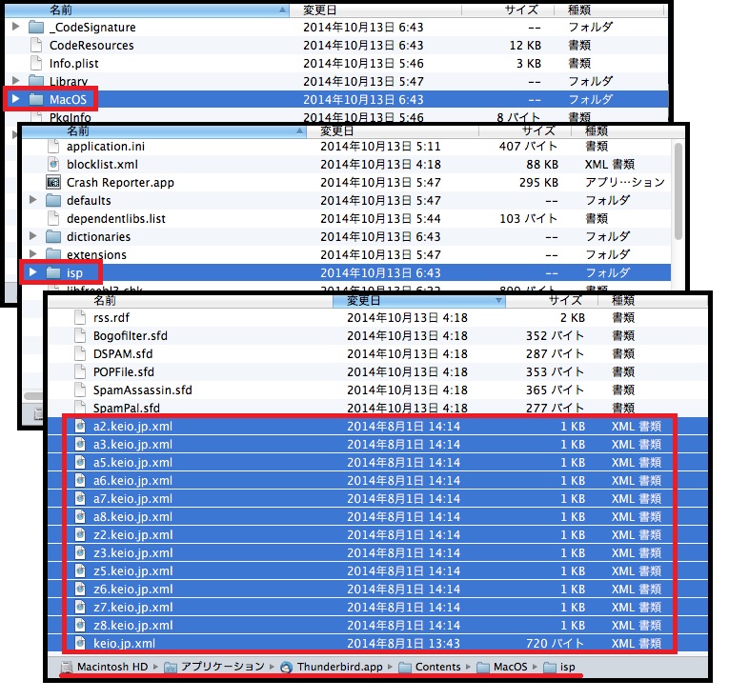Viewport: 729px width, 700px height.
Task: Expand the dictionaries folder triangle
Action: (33, 236)
